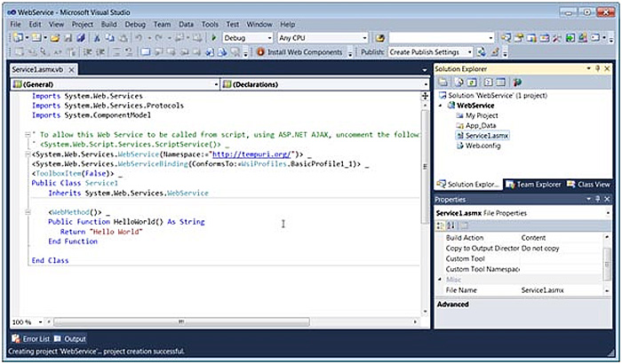The height and width of the screenshot is (364, 622).
Task: Click the Build Action property value Content
Action: [533, 238]
